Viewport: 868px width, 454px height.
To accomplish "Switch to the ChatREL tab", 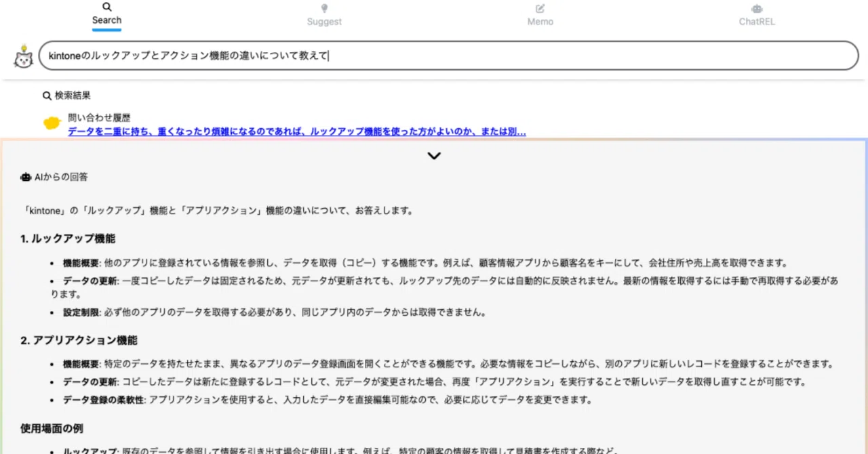I will pos(757,15).
